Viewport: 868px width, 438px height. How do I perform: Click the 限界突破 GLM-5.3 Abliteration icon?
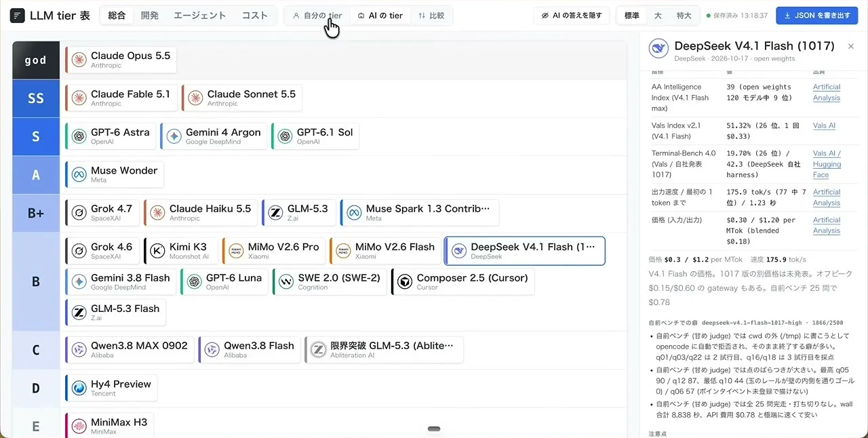tap(318, 350)
